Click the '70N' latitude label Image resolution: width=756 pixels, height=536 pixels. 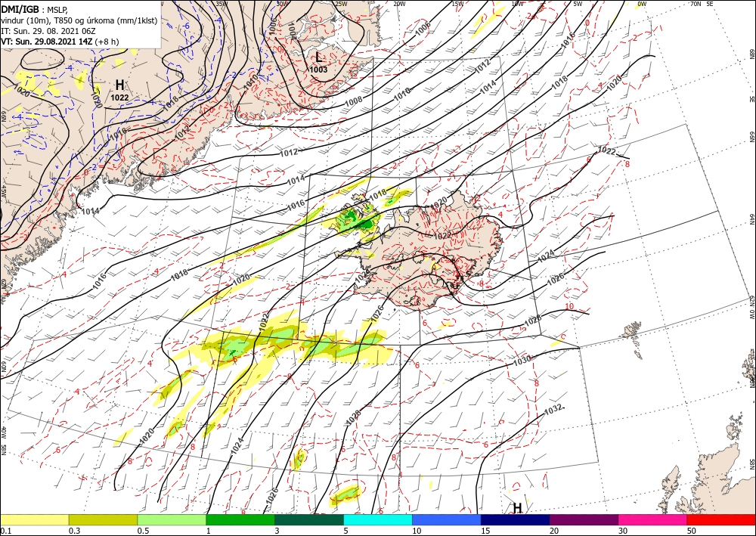click(696, 4)
